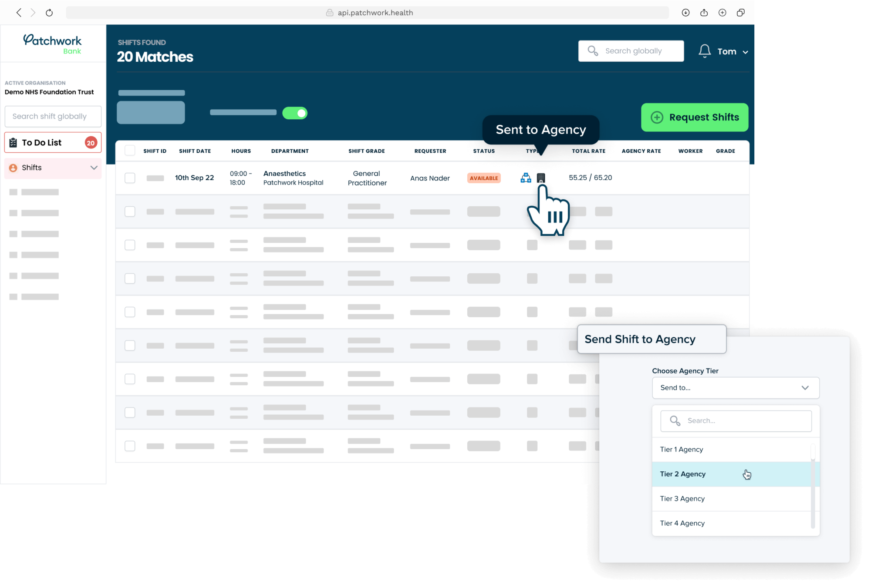Open the Send to agency tier dropdown
The image size is (871, 588).
(x=736, y=387)
